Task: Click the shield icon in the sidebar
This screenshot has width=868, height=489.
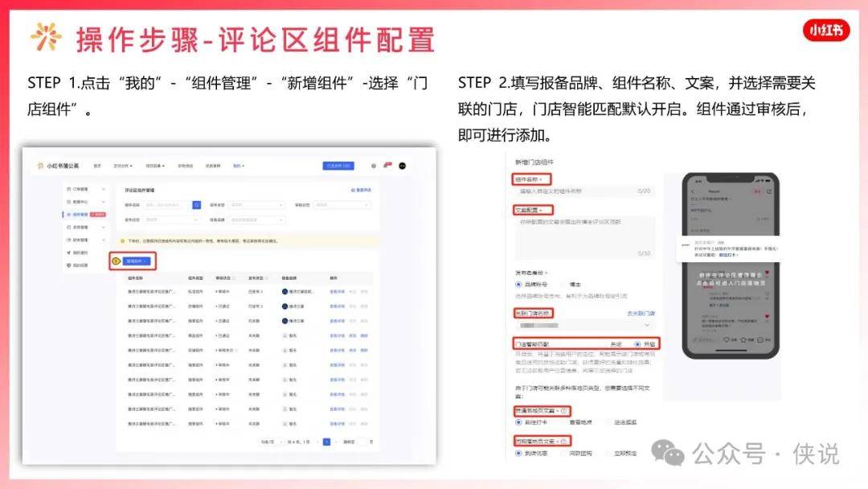Action: (68, 265)
